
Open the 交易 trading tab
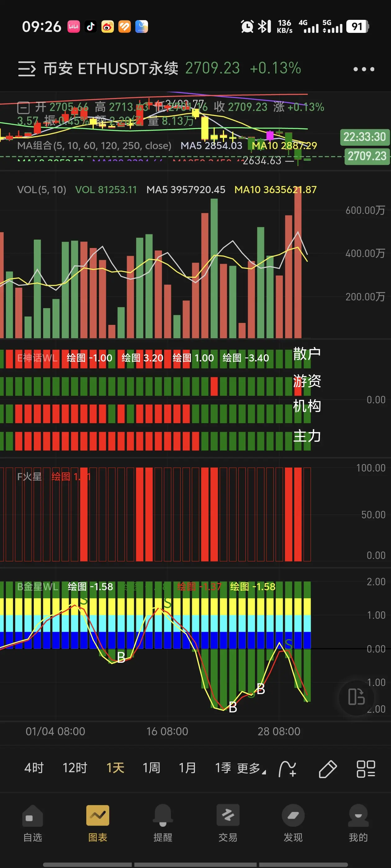pyautogui.click(x=228, y=823)
